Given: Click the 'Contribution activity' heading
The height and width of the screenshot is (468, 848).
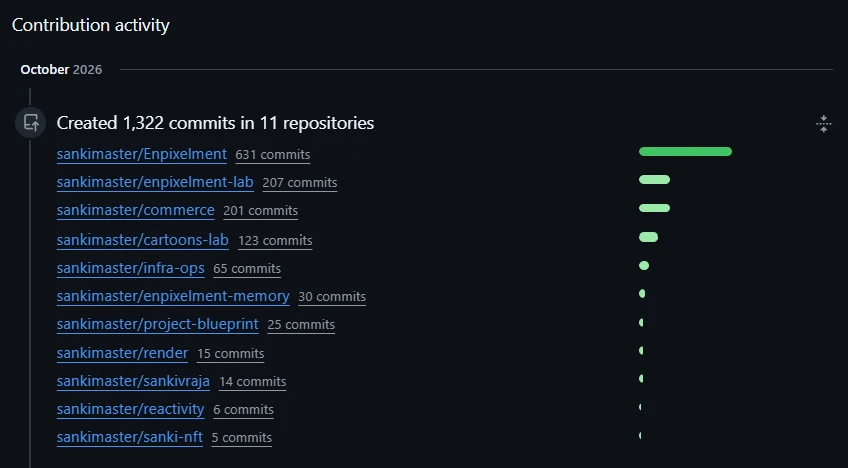Looking at the screenshot, I should tap(91, 25).
